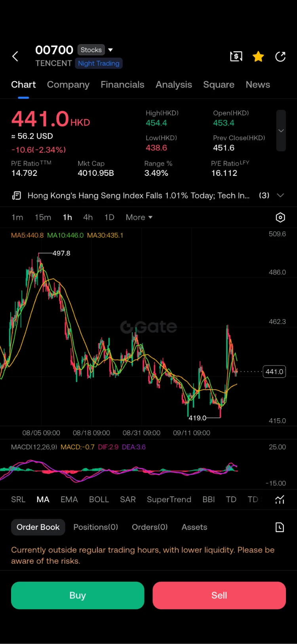Open the Financials tab
The image size is (297, 644).
click(x=122, y=85)
